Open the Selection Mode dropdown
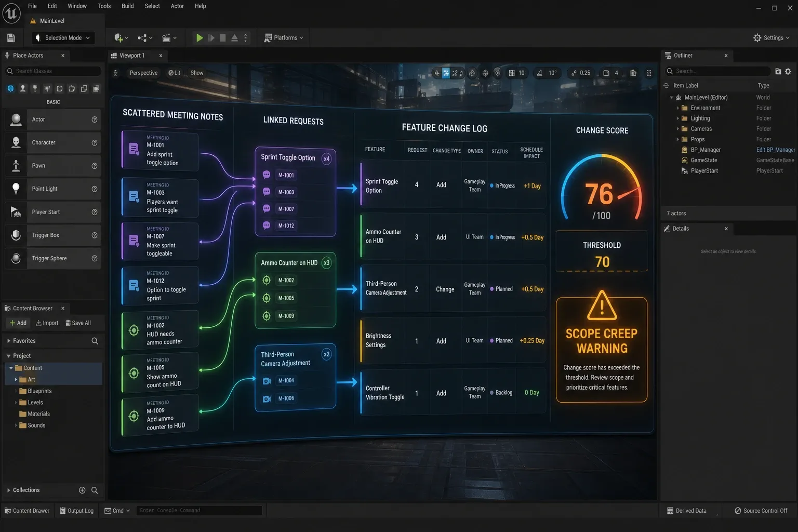 [x=63, y=38]
